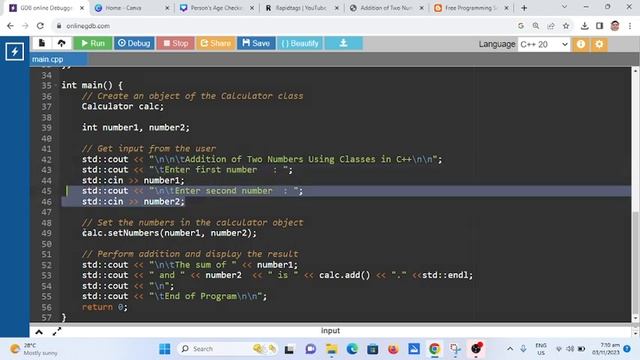This screenshot has height=360, width=640.
Task: Open the zoom magnifier icon in address bar
Action: [x=536, y=26]
